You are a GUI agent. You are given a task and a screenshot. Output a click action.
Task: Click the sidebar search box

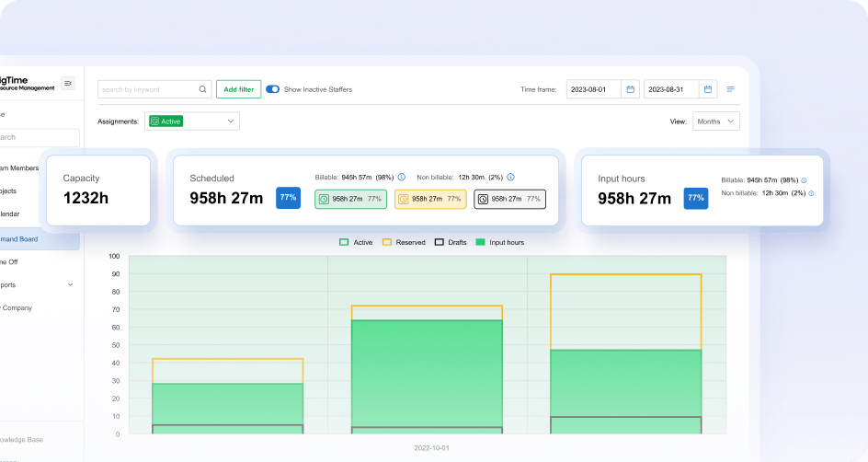pos(39,137)
